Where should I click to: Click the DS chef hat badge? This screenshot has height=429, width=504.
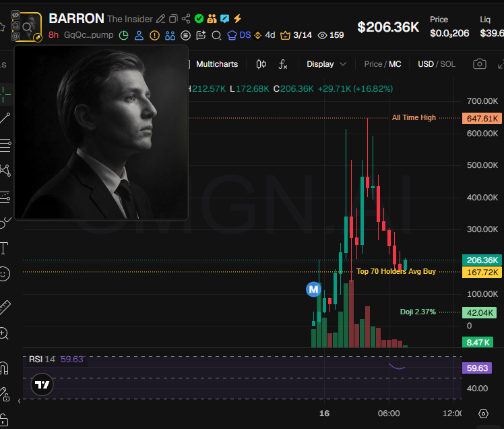coord(239,35)
